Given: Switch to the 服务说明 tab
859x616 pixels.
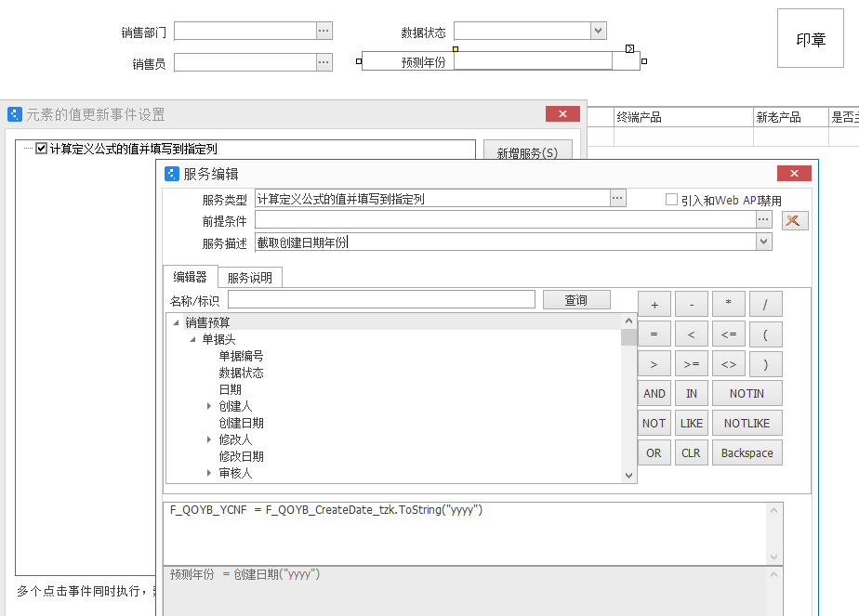Looking at the screenshot, I should coord(249,278).
